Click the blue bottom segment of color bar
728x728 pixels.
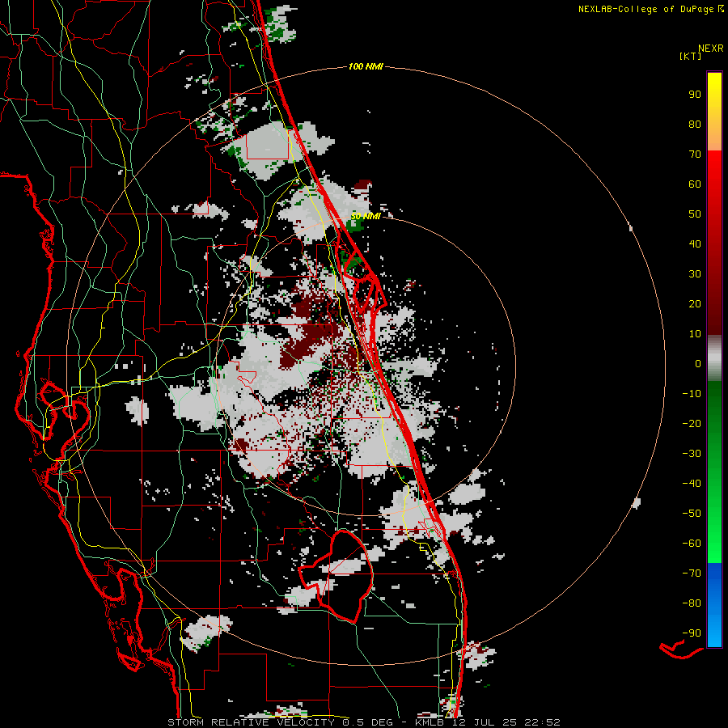(714, 605)
